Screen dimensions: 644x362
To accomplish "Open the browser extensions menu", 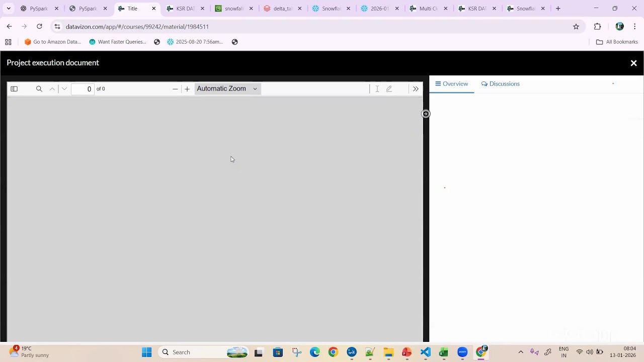I will point(597,27).
